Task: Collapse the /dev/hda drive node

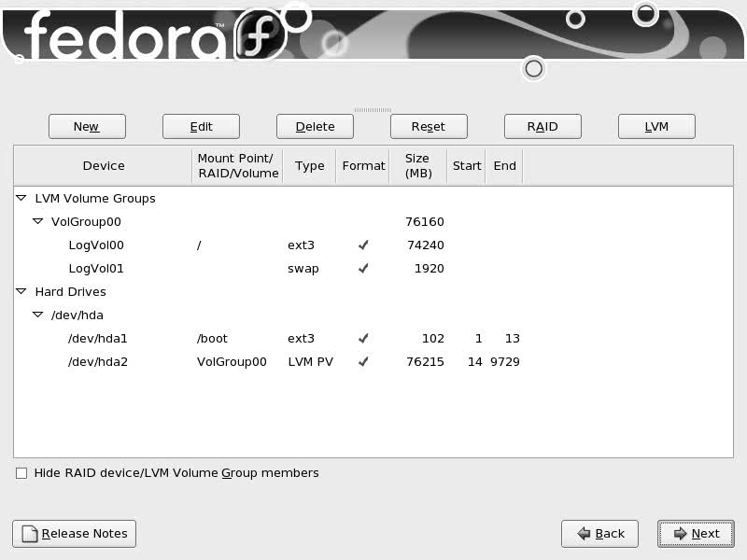Action: (37, 315)
